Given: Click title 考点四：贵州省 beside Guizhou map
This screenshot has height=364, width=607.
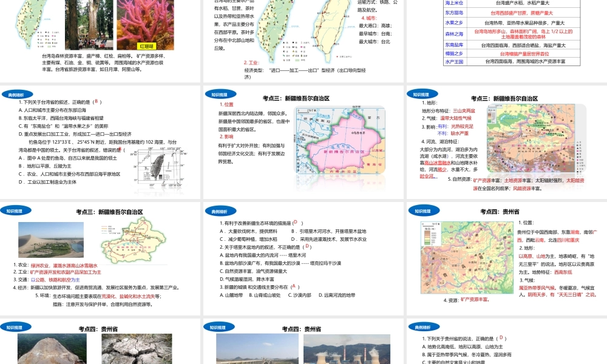Looking at the screenshot, I should [500, 212].
